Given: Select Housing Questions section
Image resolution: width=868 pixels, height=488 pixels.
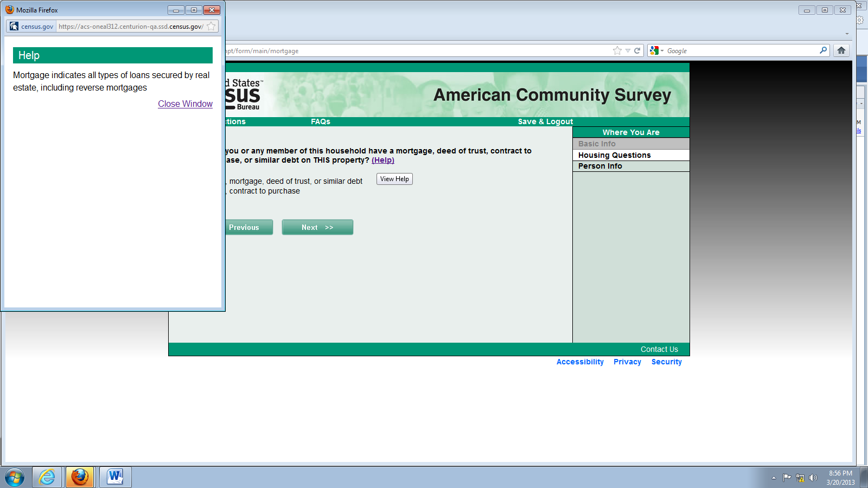Looking at the screenshot, I should coord(631,155).
